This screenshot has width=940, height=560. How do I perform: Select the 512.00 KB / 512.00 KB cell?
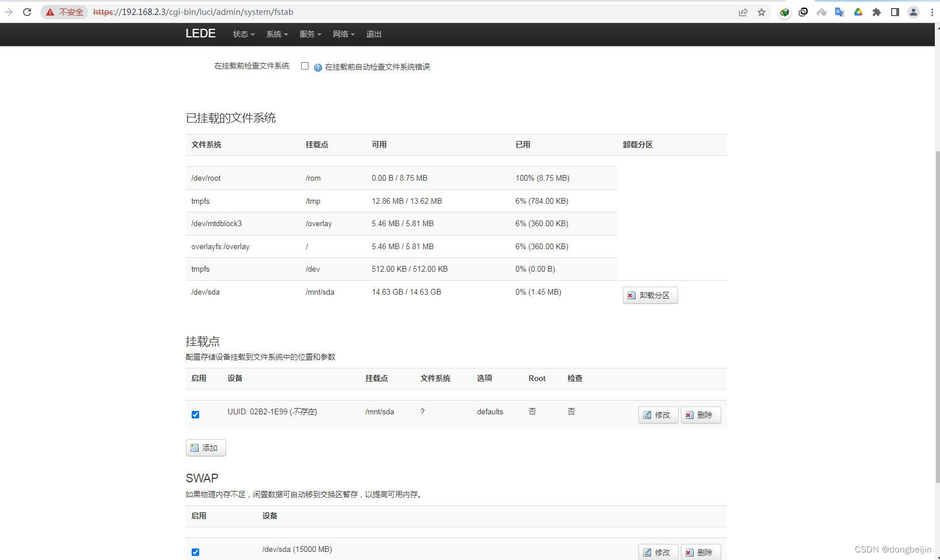coord(410,269)
